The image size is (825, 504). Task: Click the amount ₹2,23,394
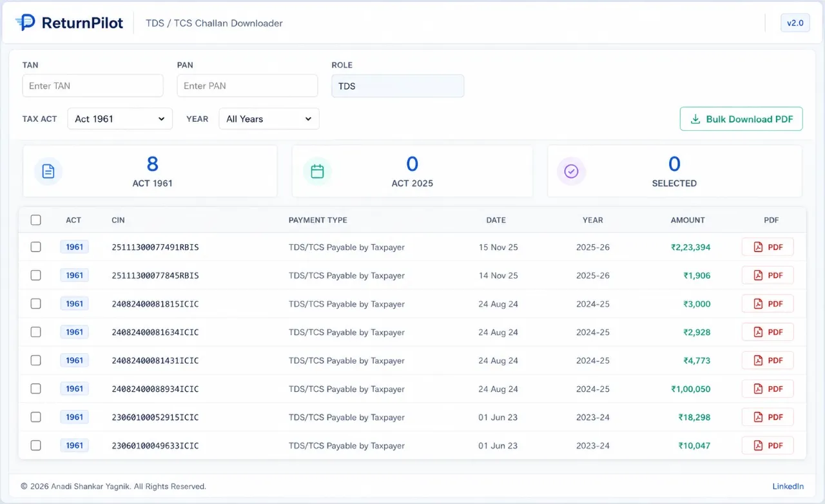pos(690,247)
